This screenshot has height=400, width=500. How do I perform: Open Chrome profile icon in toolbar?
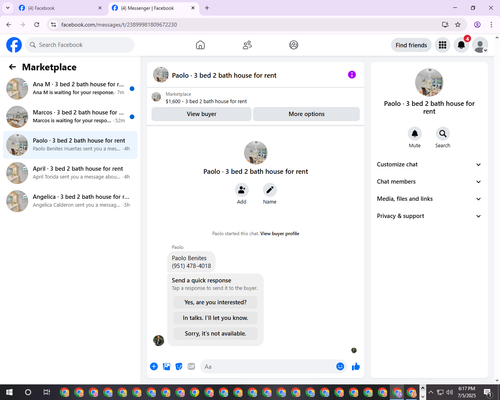tap(477, 25)
